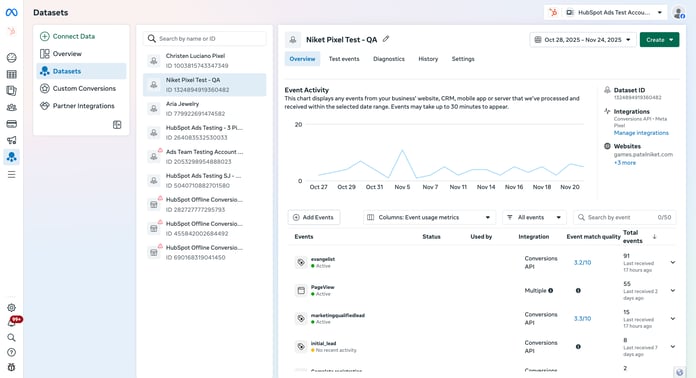Viewport: 696px width, 378px height.
Task: Open the green Create dropdown button
Action: [x=659, y=39]
